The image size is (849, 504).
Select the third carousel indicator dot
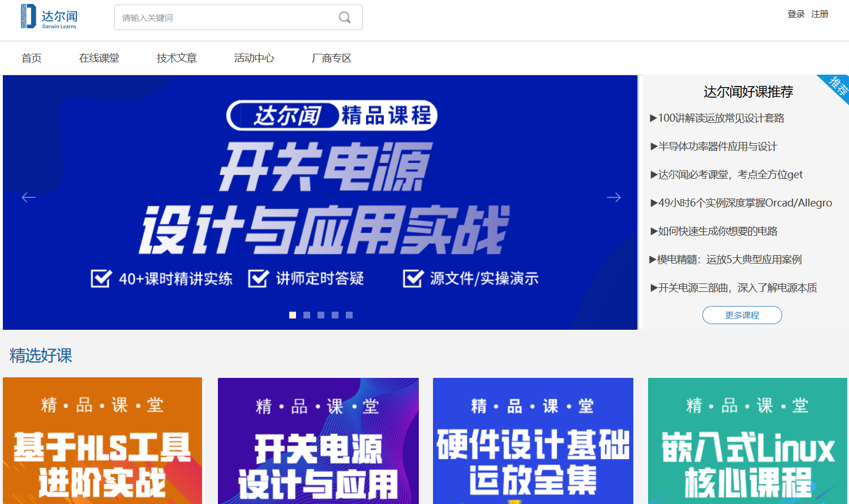321,315
